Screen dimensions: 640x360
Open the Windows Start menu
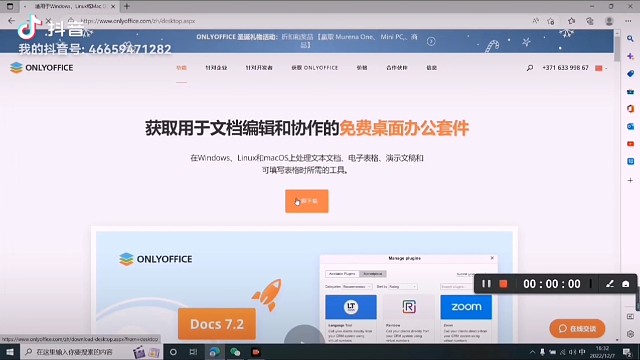pos(10,352)
